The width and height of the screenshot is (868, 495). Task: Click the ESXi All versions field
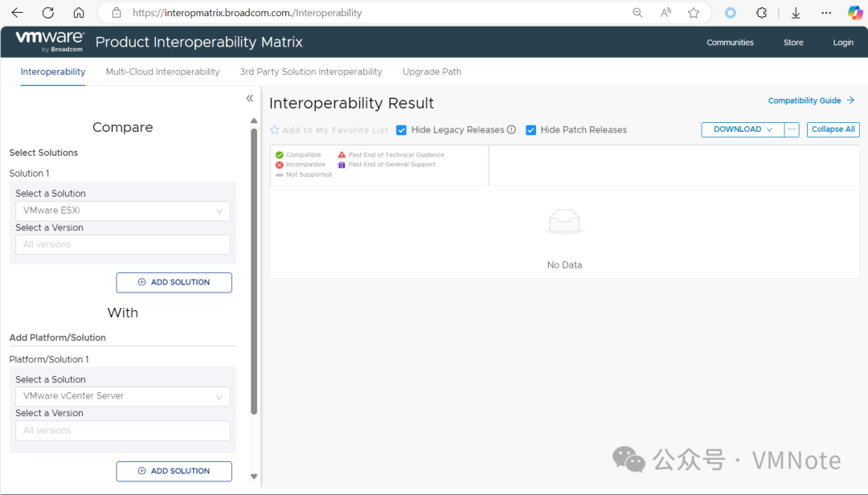tap(123, 244)
